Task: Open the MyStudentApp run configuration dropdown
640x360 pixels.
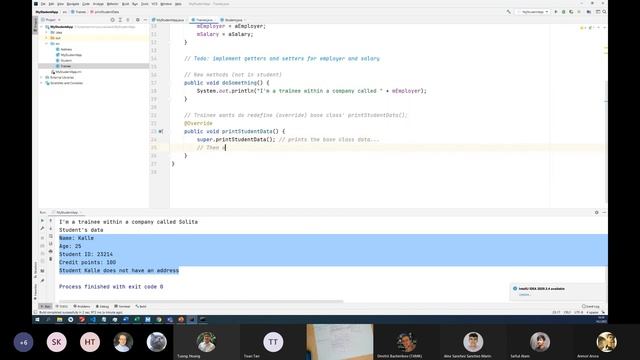Action: click(533, 12)
